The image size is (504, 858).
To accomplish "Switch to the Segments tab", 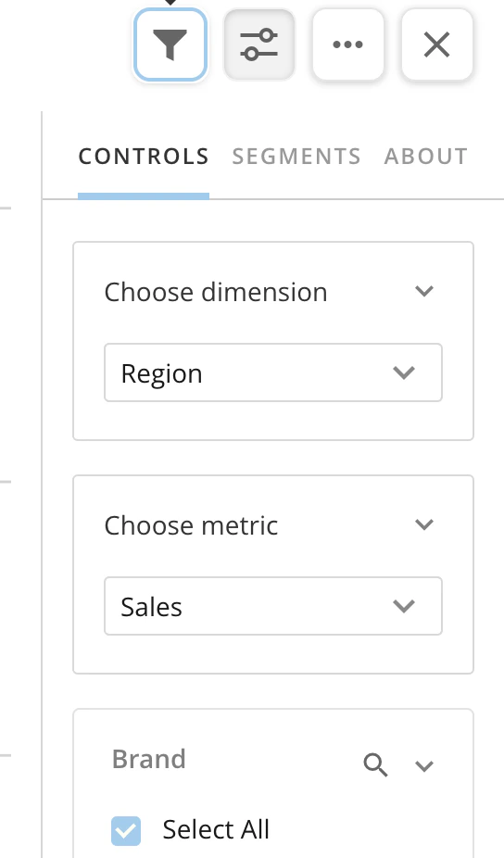I will point(296,157).
